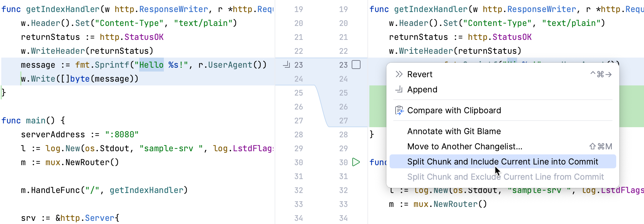Image resolution: width=644 pixels, height=224 pixels.
Task: Select Annotate with Git Blame
Action: tap(454, 131)
